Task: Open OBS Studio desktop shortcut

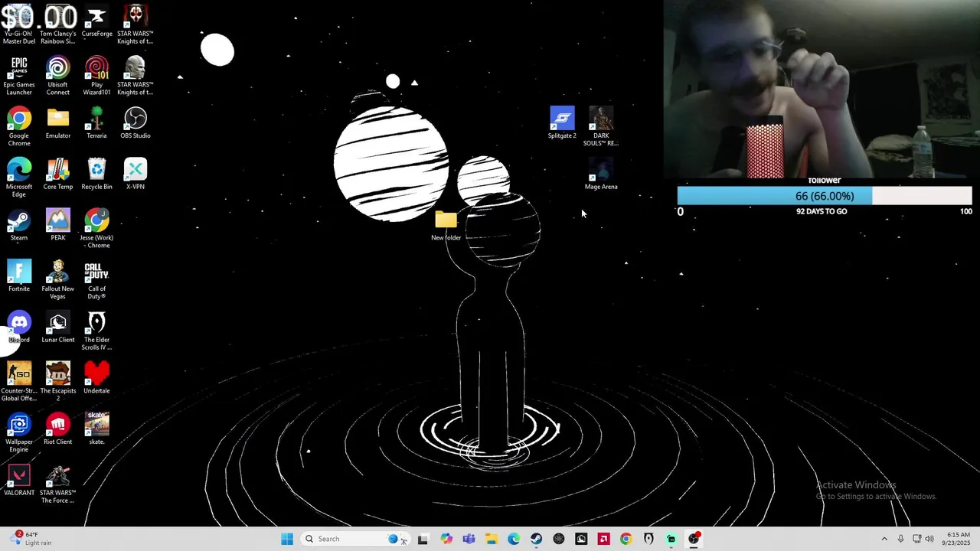Action: 136,123
